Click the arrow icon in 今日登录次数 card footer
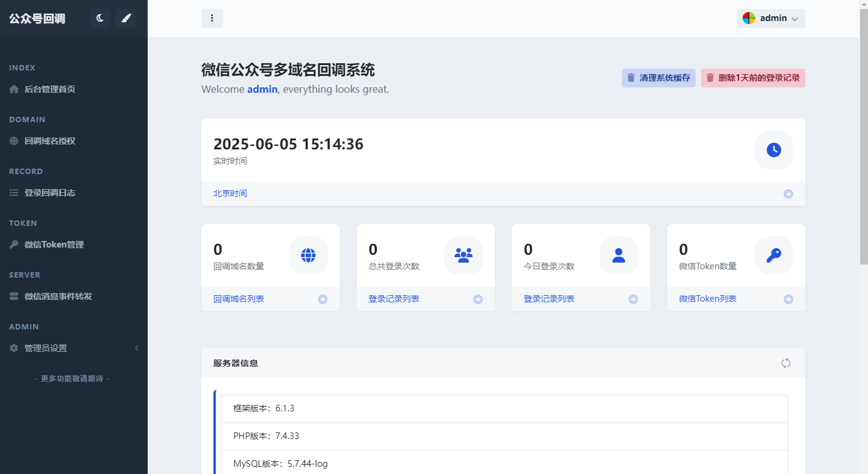Screen dimensions: 868x474 634,299
